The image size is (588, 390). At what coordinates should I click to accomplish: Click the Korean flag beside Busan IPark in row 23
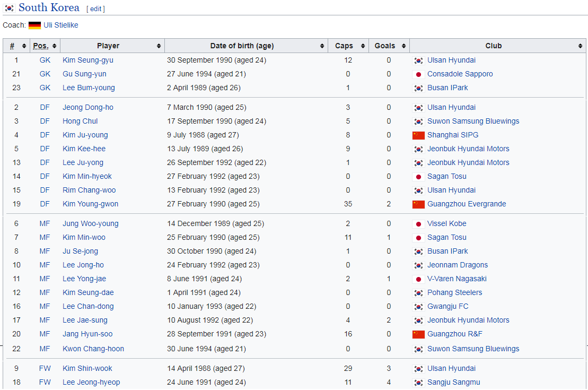pos(418,88)
